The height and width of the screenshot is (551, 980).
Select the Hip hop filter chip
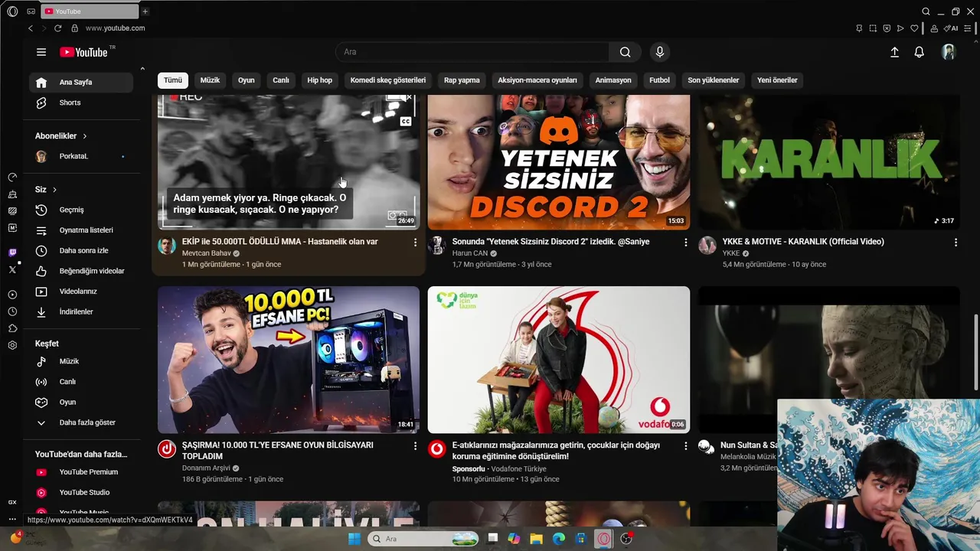(320, 80)
